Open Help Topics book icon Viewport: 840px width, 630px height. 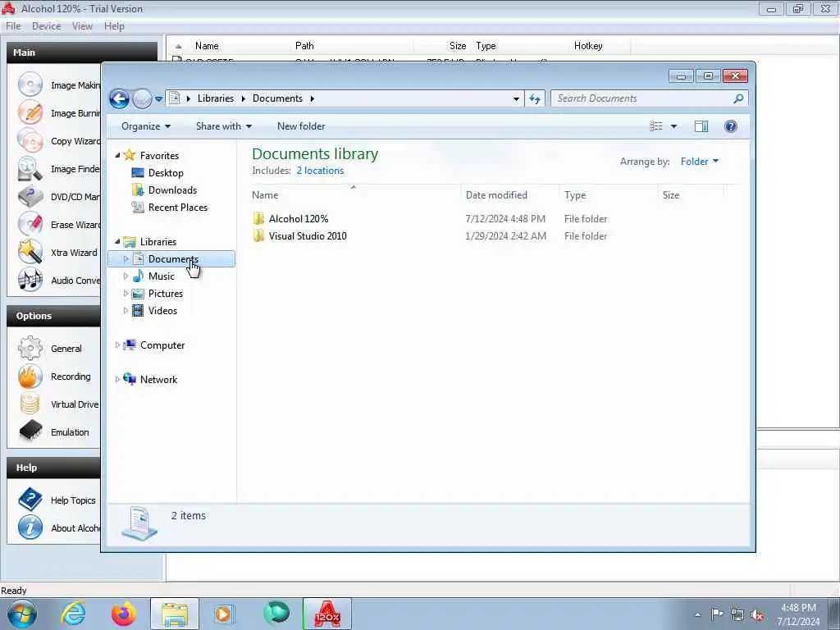(x=30, y=500)
